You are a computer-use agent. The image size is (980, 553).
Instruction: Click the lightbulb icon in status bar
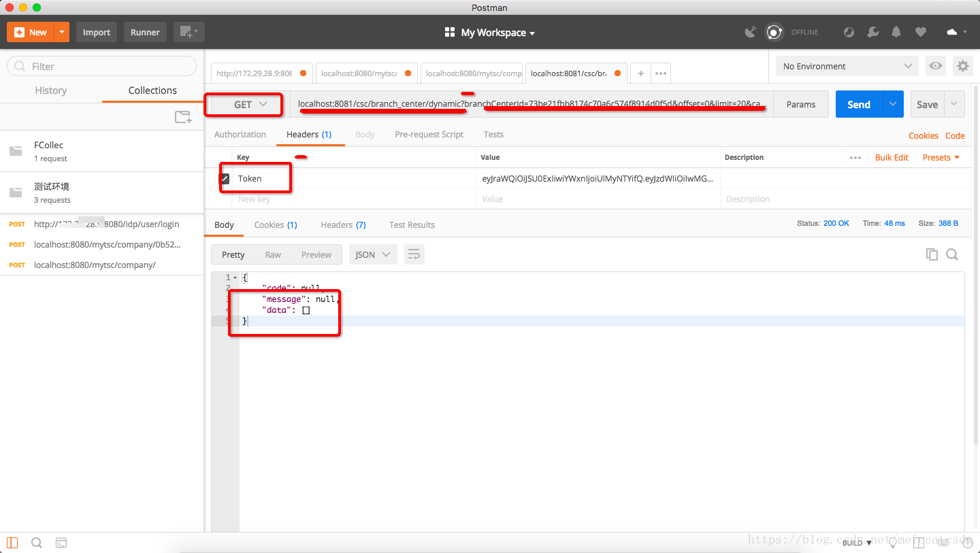(x=893, y=543)
